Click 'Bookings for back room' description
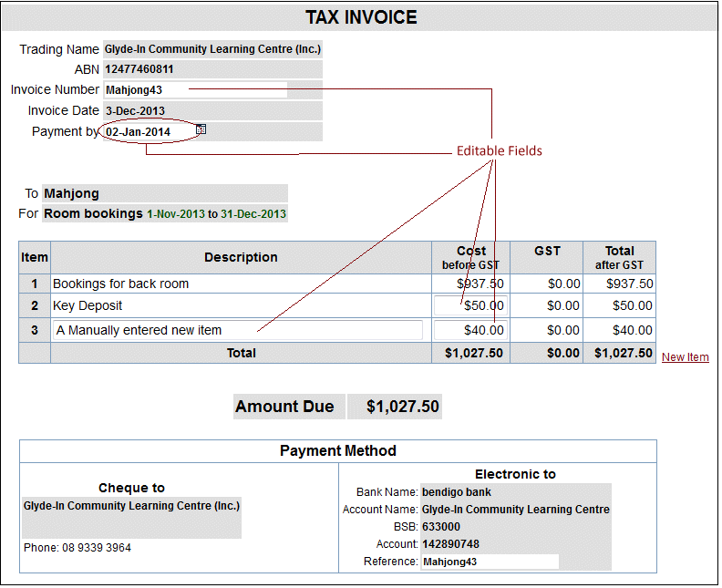The height and width of the screenshot is (588, 722). (x=120, y=284)
